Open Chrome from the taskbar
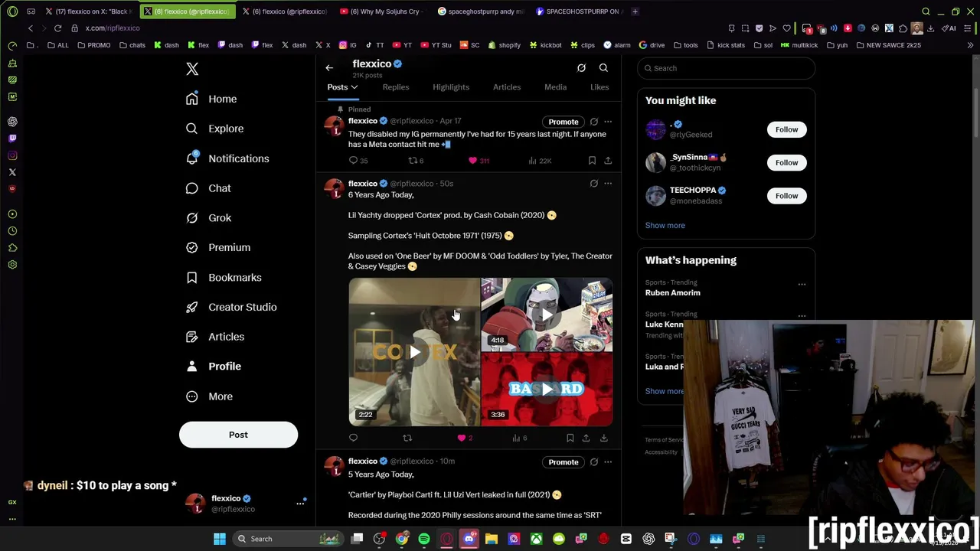This screenshot has height=551, width=980. (x=402, y=539)
